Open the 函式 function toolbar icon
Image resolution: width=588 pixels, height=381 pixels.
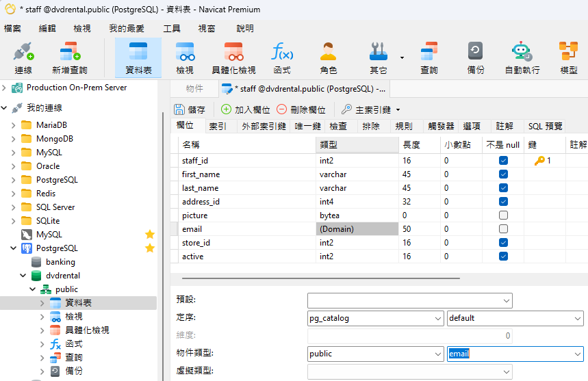pyautogui.click(x=282, y=58)
